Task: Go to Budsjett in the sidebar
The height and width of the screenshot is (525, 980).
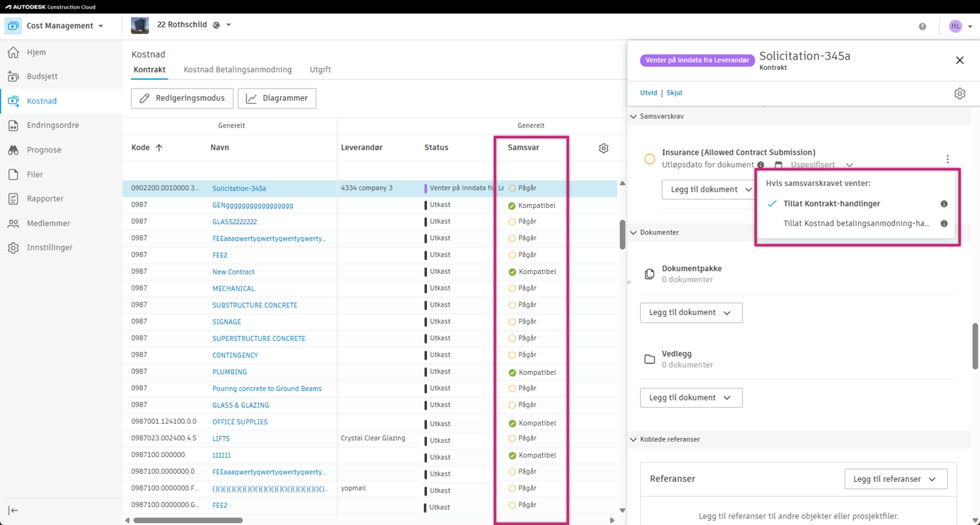Action: tap(42, 76)
